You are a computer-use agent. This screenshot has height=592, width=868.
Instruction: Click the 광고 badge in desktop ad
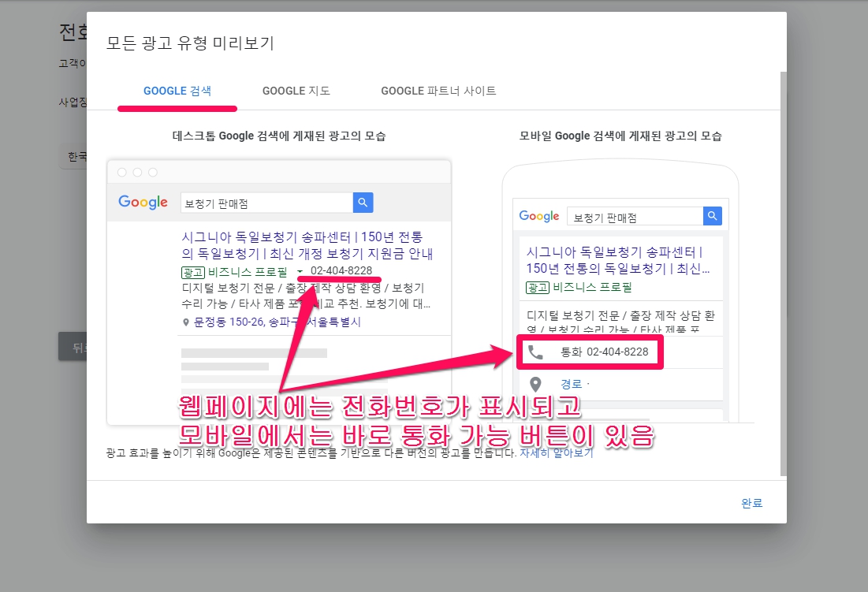click(x=193, y=272)
